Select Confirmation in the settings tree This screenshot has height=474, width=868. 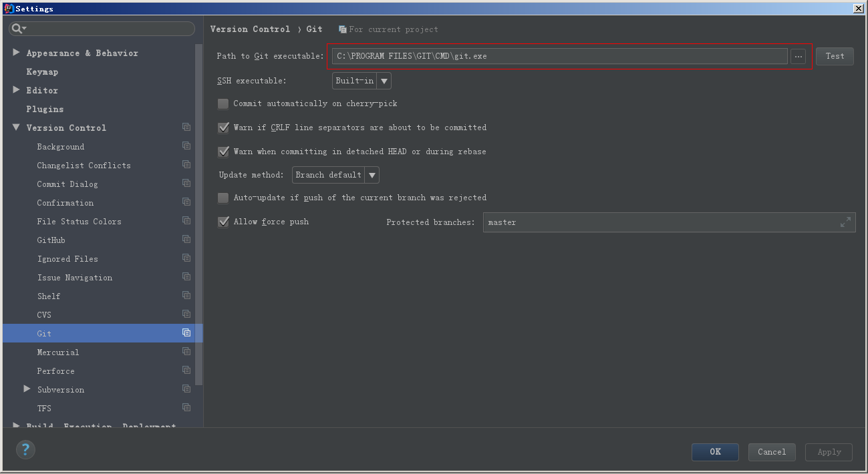point(65,202)
